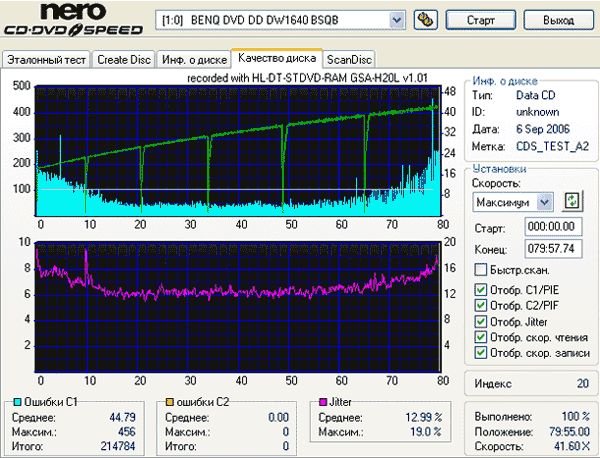
Task: Click the Старт button
Action: click(481, 20)
